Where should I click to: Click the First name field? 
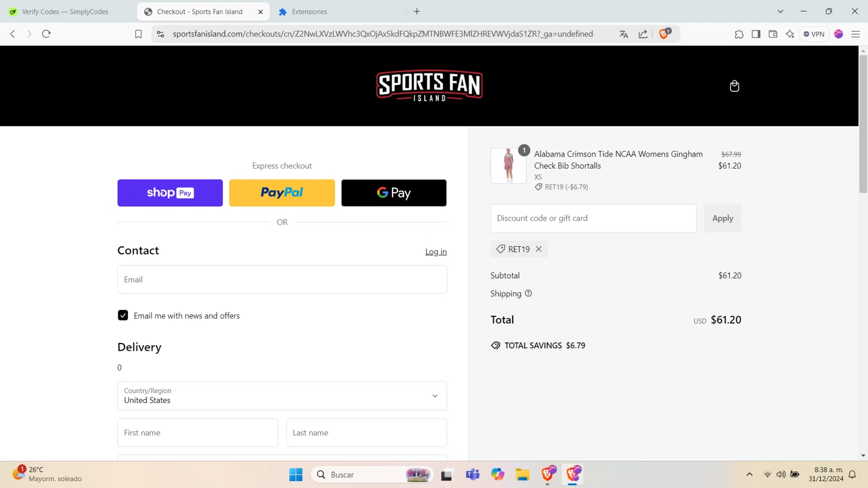click(x=198, y=432)
